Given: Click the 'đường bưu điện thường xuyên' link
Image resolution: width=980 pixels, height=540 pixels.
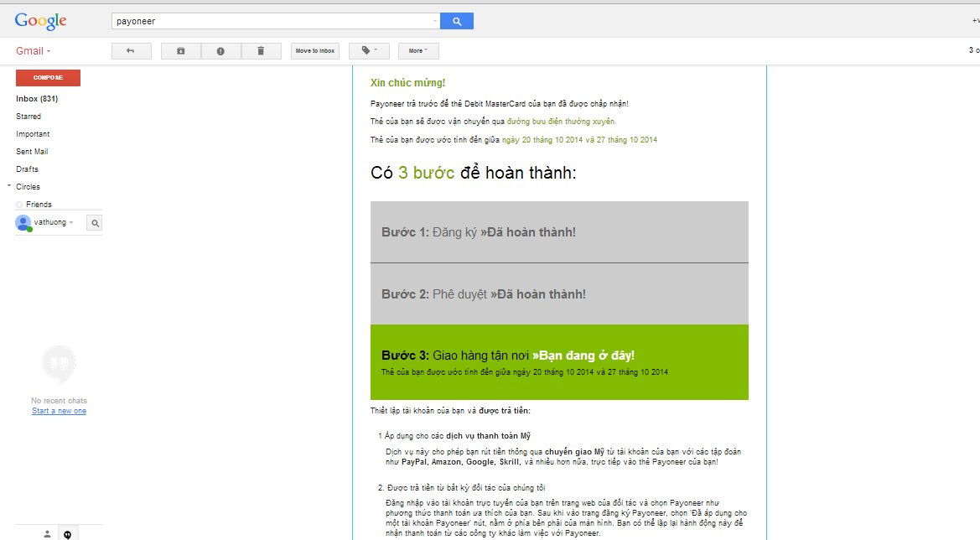Looking at the screenshot, I should click(x=561, y=122).
